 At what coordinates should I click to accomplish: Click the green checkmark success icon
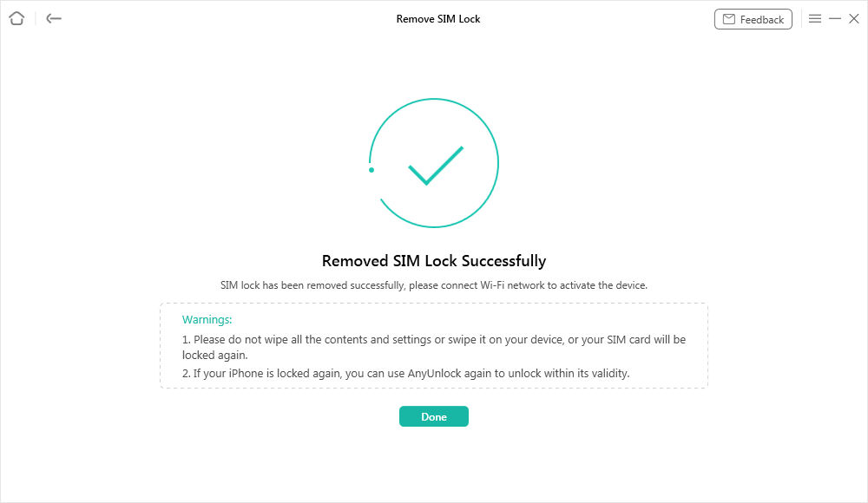pos(434,167)
